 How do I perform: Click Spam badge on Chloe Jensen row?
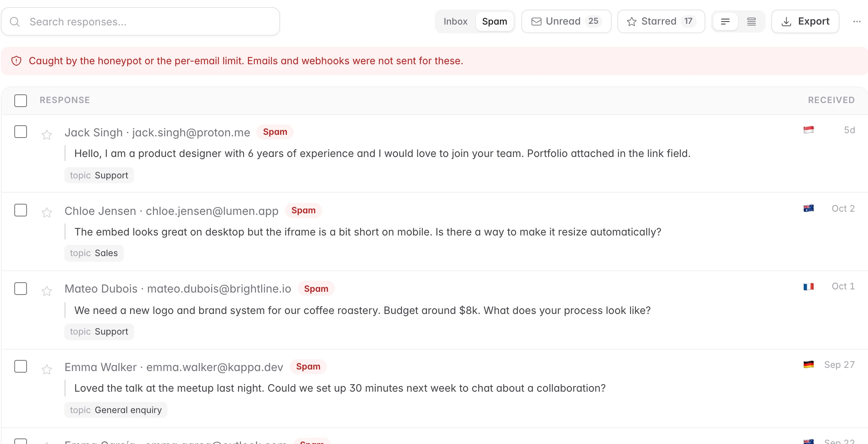(303, 211)
